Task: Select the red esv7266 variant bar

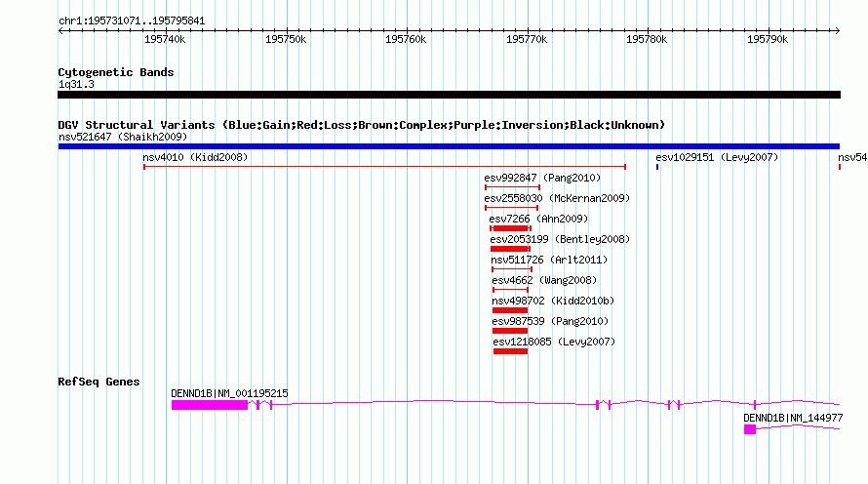Action: pyautogui.click(x=510, y=228)
